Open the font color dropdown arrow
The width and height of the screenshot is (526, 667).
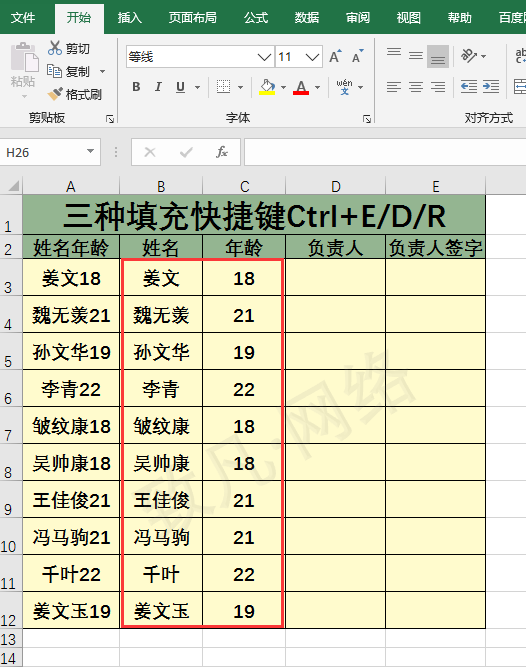(x=318, y=88)
